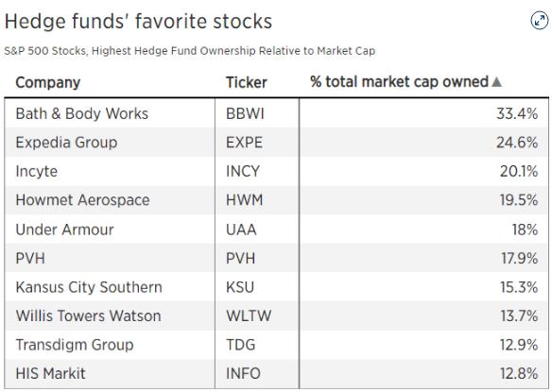This screenshot has width=552, height=392.
Task: Click the Under Armour company name
Action: [65, 230]
